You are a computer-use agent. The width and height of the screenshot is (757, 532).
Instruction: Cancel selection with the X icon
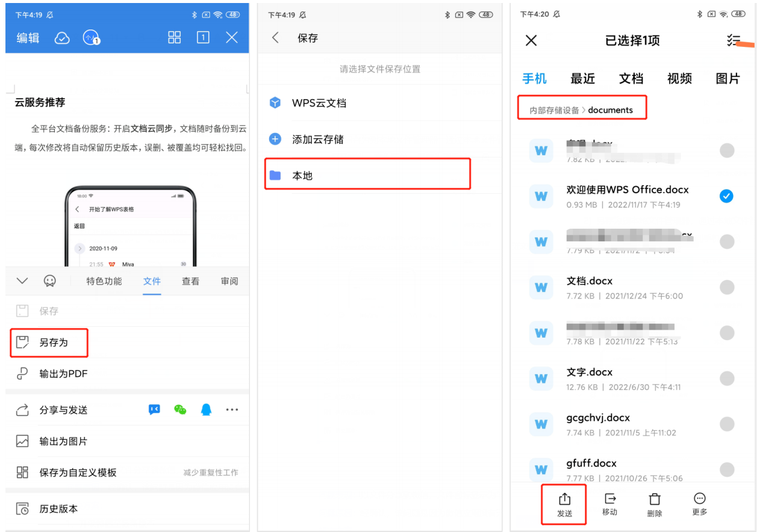[531, 40]
